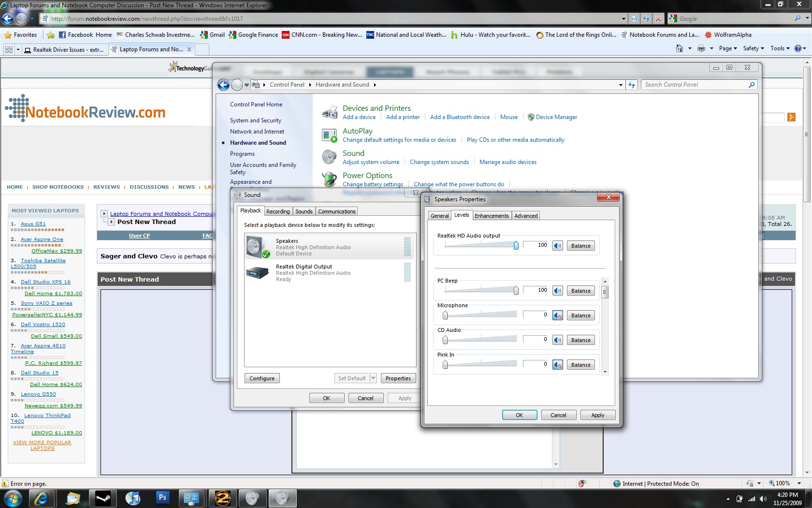Click the system tray volume icon

[763, 499]
